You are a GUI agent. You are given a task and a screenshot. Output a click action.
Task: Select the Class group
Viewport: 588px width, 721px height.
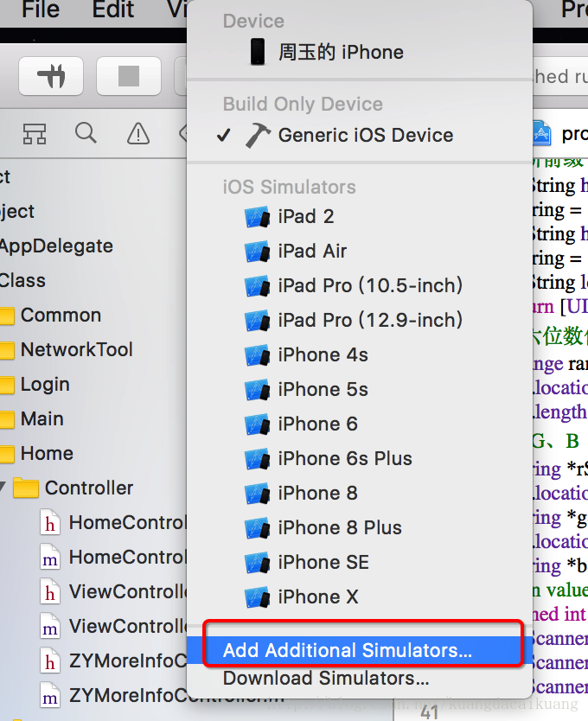(22, 281)
